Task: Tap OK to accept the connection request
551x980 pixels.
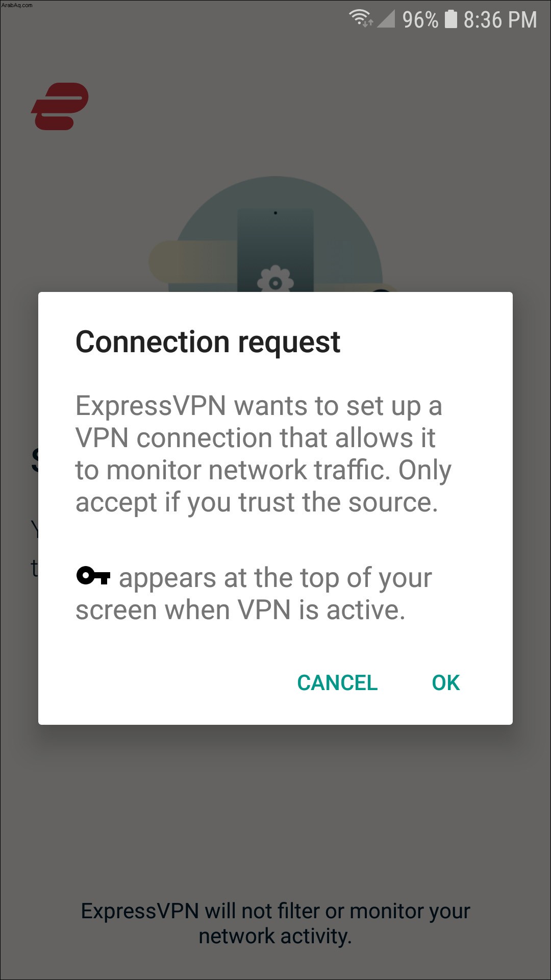Action: tap(445, 683)
